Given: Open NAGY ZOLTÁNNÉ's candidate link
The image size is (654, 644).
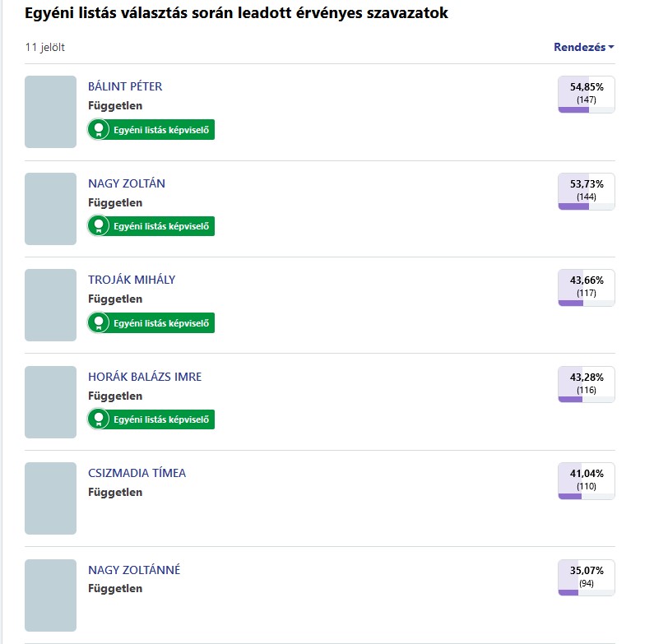Looking at the screenshot, I should tap(134, 570).
